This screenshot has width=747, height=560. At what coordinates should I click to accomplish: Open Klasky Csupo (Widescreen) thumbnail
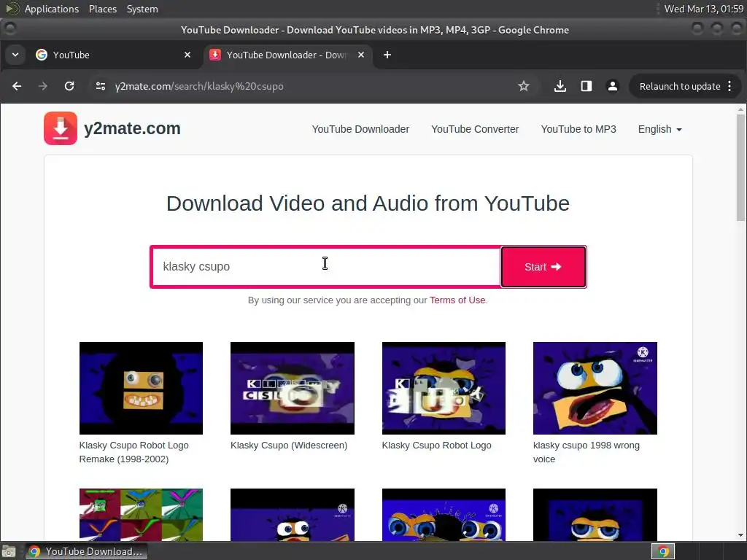coord(293,388)
